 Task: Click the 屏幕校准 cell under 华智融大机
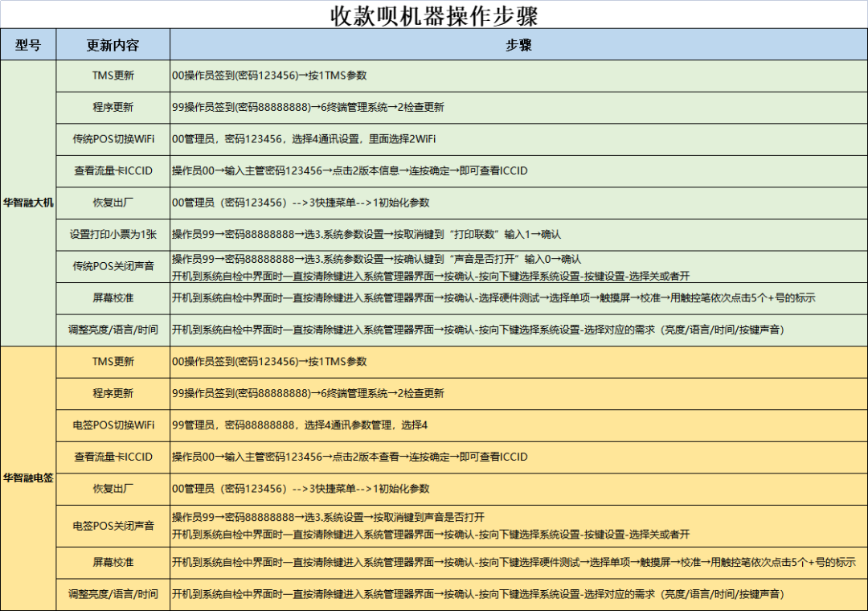pos(113,297)
